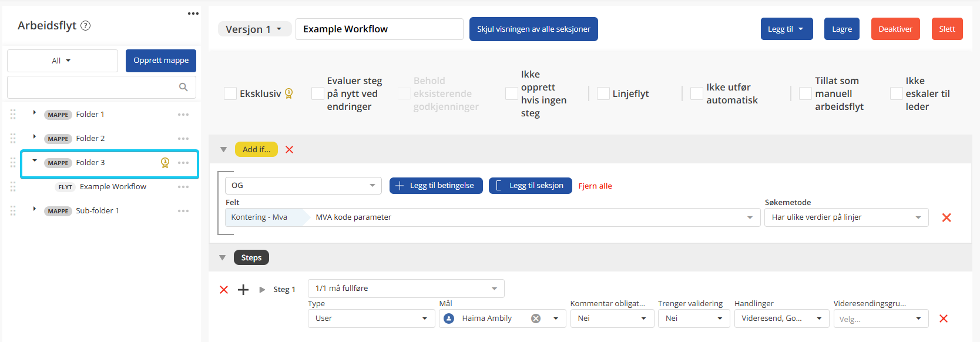The height and width of the screenshot is (342, 980).
Task: Click the yellow Add if label
Action: point(256,150)
